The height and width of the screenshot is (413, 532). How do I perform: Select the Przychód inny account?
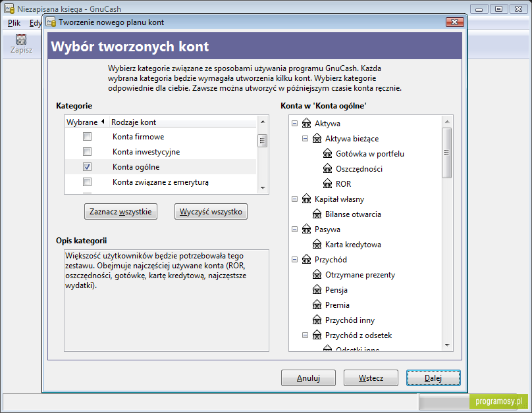click(x=350, y=320)
